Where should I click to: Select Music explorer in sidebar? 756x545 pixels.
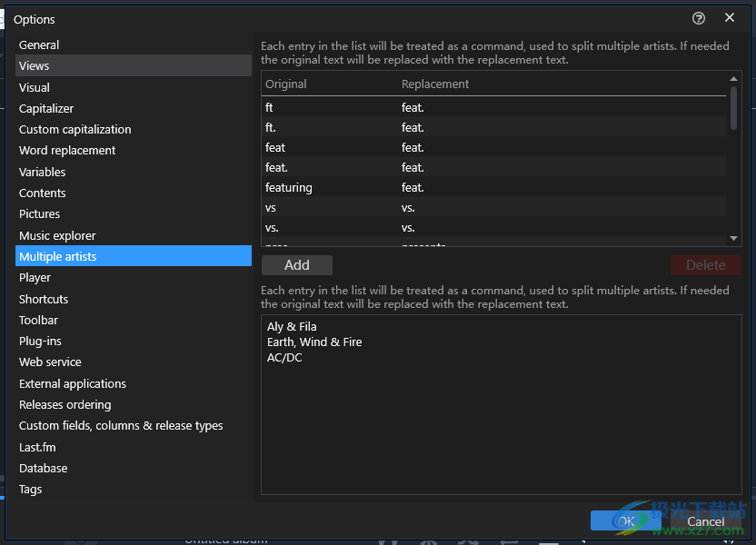point(57,235)
